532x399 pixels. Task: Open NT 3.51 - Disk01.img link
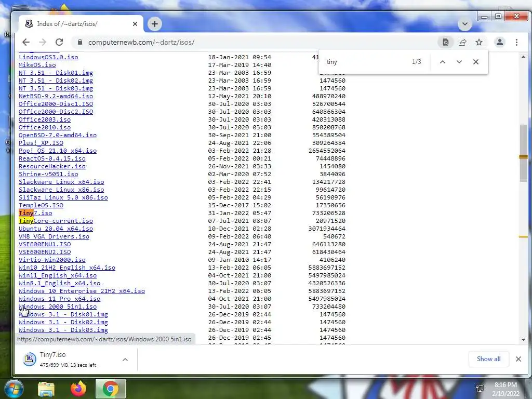pyautogui.click(x=56, y=73)
